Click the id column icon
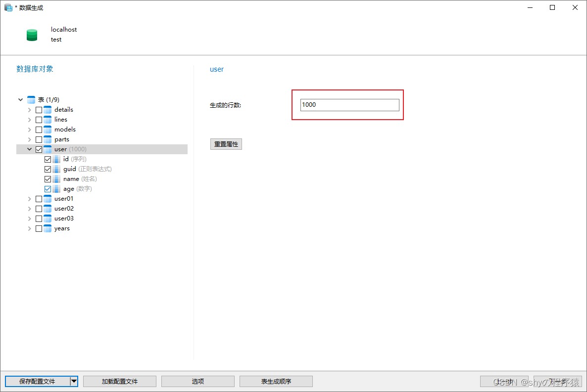Viewport: 587px width, 392px height. (56, 159)
